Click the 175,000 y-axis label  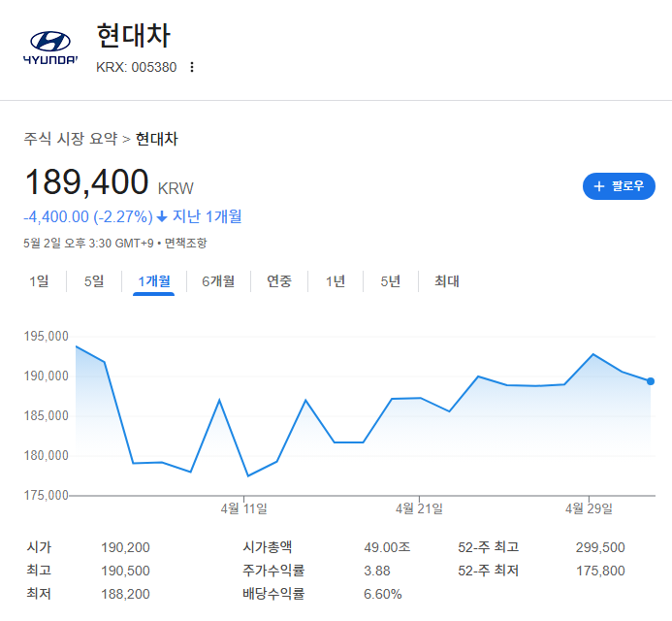coord(47,495)
